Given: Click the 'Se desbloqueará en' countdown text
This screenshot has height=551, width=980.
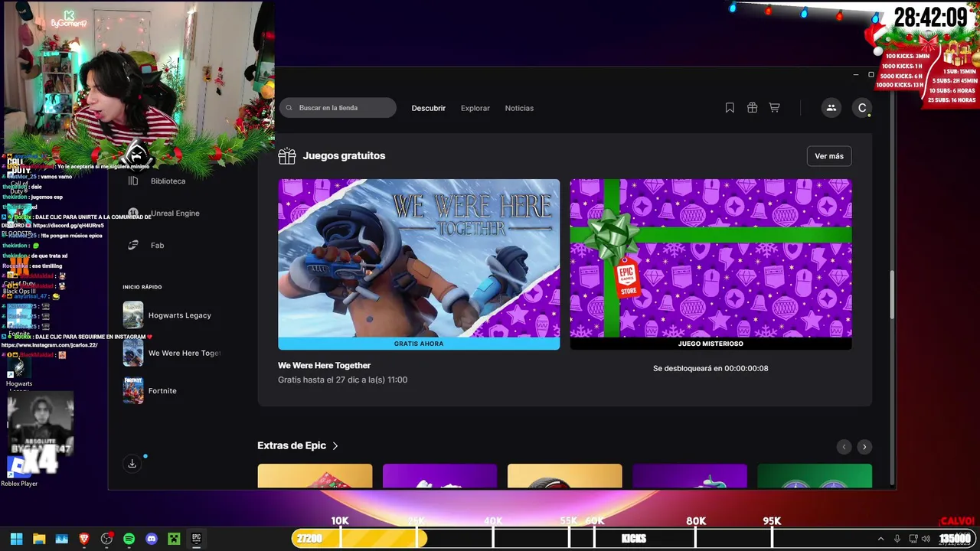Looking at the screenshot, I should 710,368.
